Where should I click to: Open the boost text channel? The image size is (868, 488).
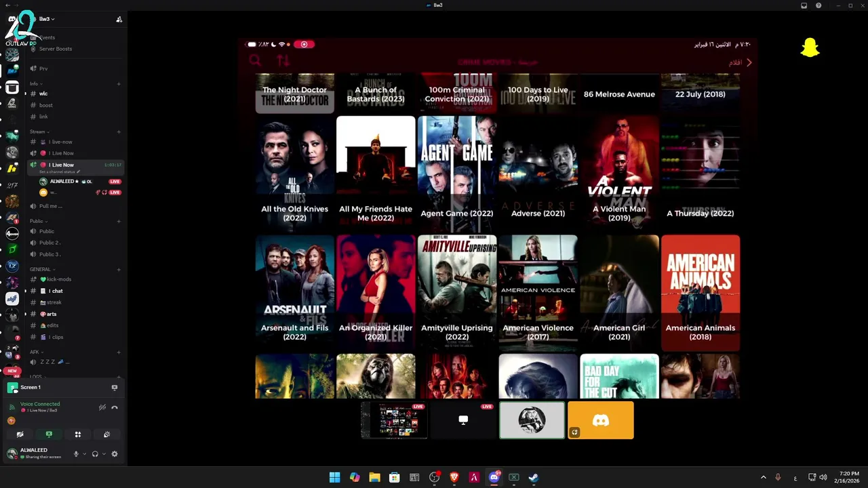[x=45, y=105]
